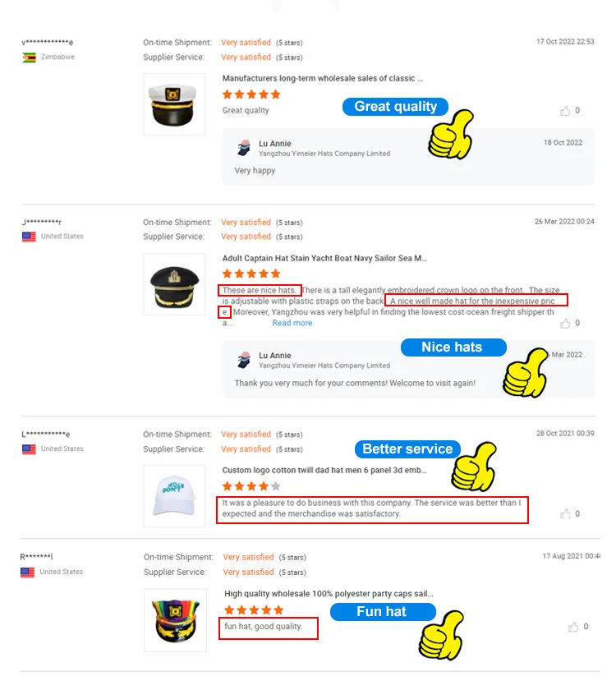This screenshot has height=690, width=616.
Task: Like the four-star dad hat review
Action: pyautogui.click(x=565, y=514)
